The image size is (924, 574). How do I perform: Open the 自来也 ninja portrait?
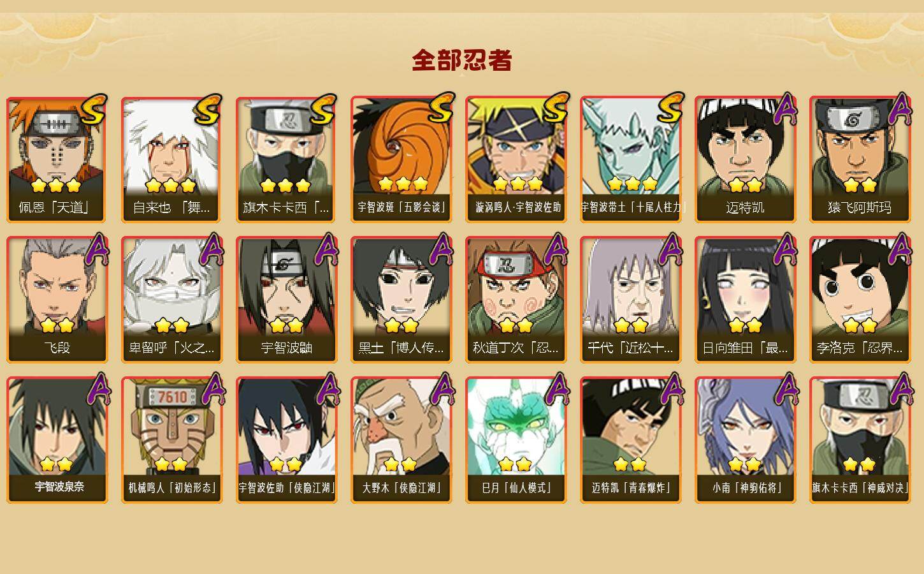click(172, 159)
